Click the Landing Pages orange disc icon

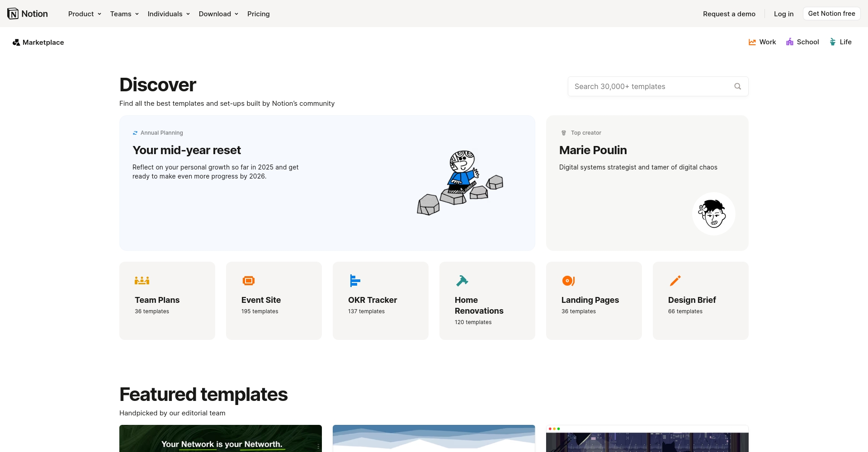click(x=568, y=281)
